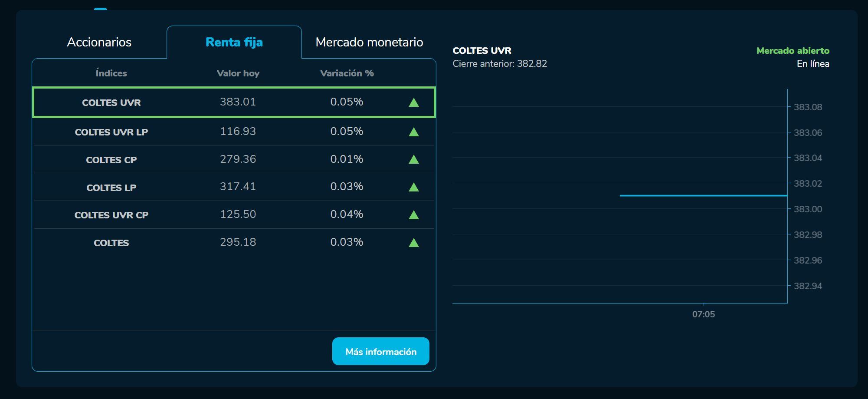The width and height of the screenshot is (868, 399).
Task: Click the green up arrow for COLTES UVR
Action: [413, 102]
